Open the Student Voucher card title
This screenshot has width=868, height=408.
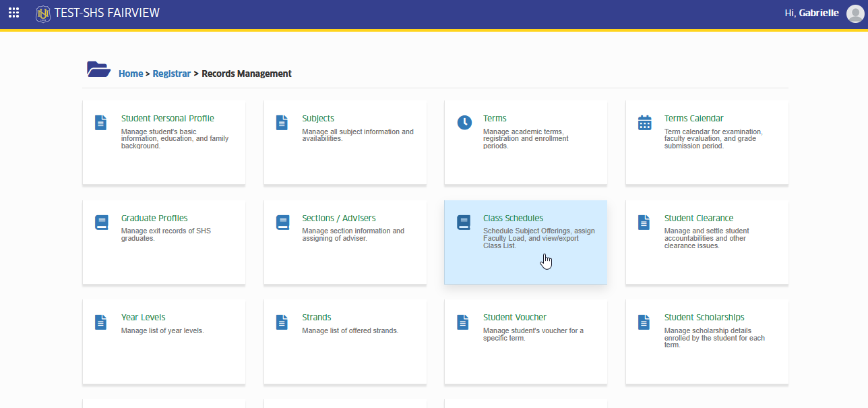515,318
